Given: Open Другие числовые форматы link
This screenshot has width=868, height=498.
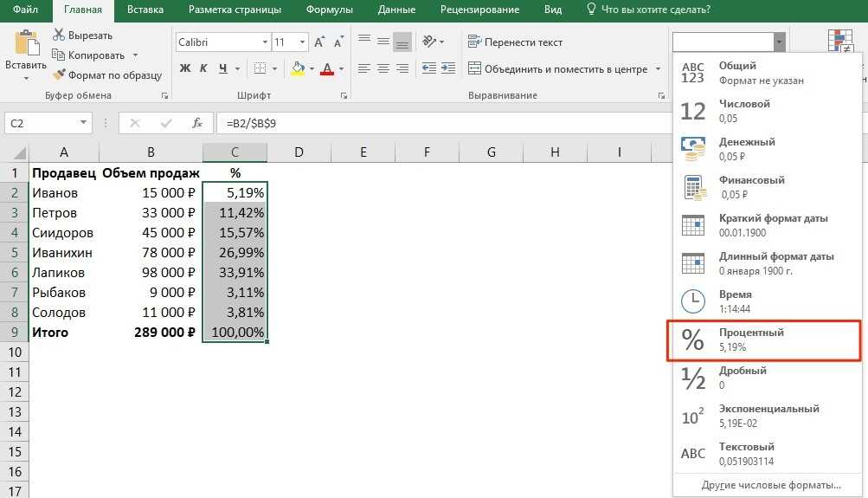Looking at the screenshot, I should point(770,485).
